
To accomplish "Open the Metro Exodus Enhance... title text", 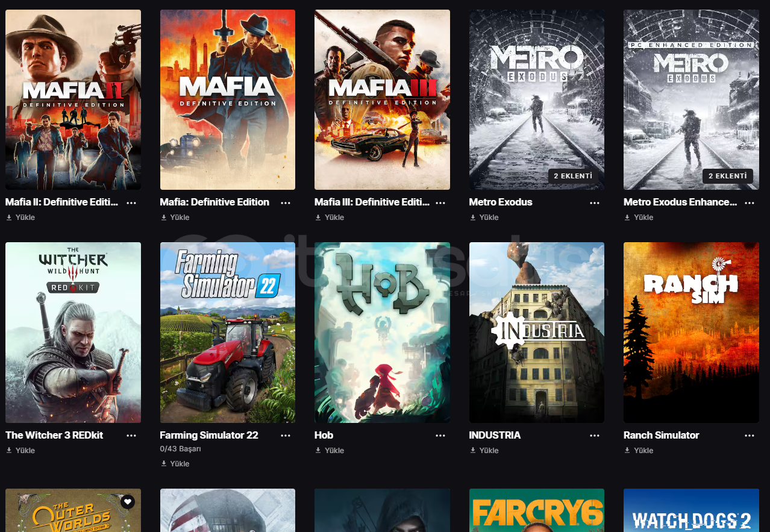I will (x=680, y=202).
